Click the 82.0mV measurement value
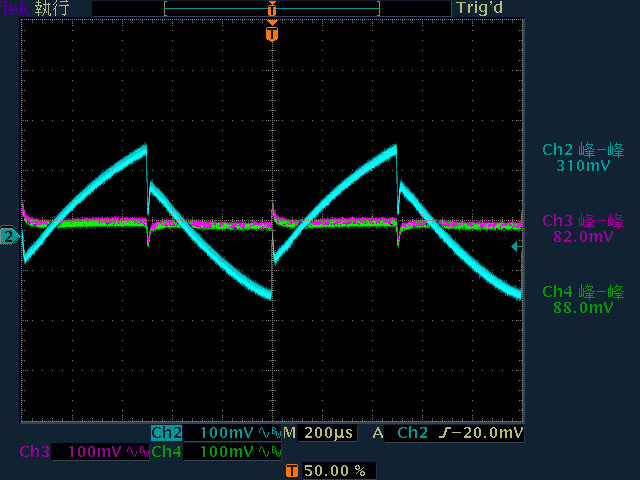This screenshot has height=480, width=640. click(x=583, y=236)
